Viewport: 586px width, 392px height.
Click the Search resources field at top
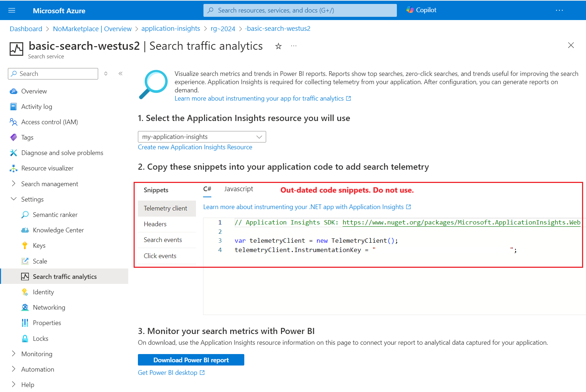click(300, 10)
